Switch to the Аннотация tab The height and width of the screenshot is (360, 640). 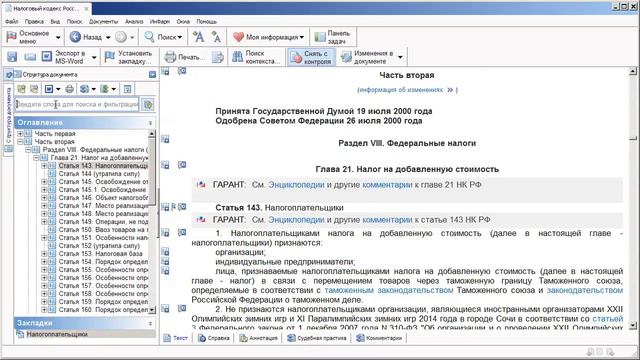pyautogui.click(x=258, y=338)
